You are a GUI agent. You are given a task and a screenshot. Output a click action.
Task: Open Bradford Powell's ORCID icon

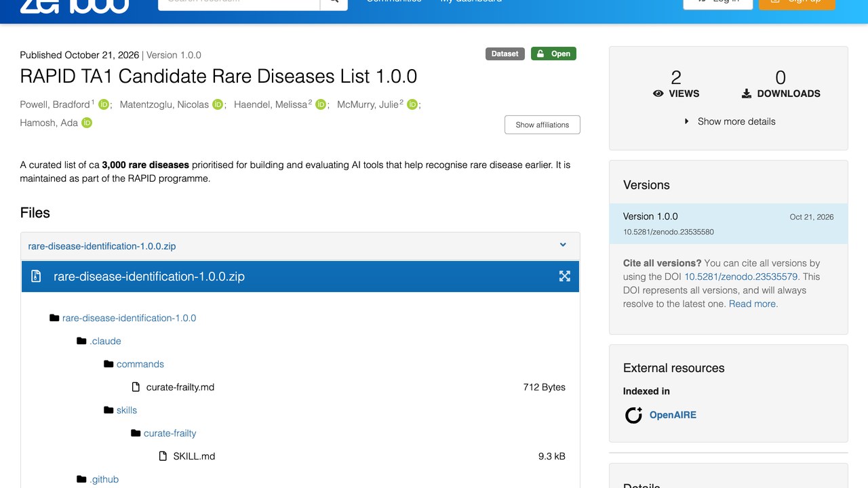104,104
